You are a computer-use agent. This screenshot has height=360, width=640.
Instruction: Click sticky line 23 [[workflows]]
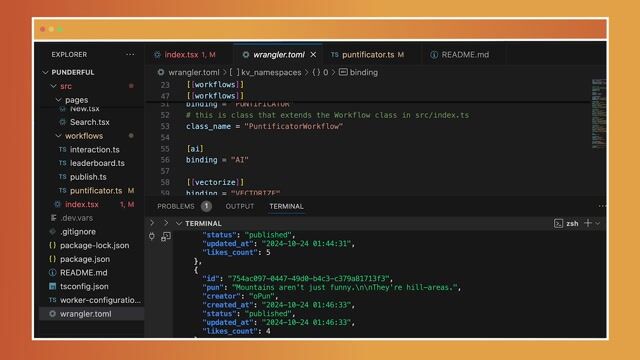pos(215,84)
